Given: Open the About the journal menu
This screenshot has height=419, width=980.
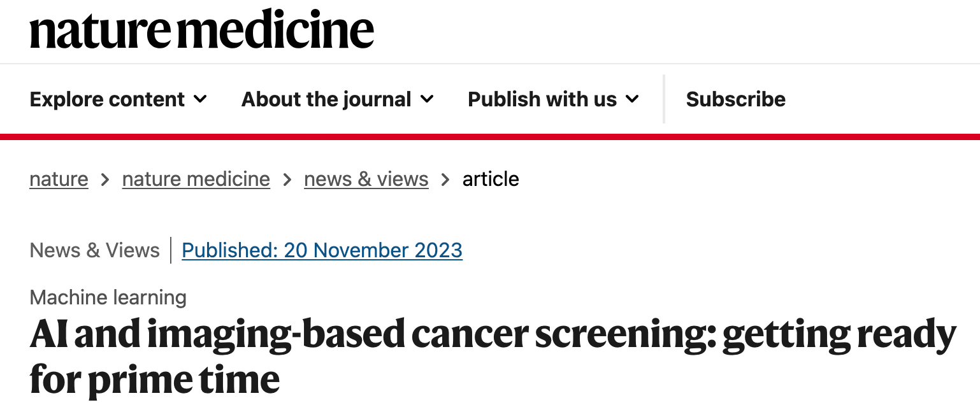Looking at the screenshot, I should (x=326, y=99).
